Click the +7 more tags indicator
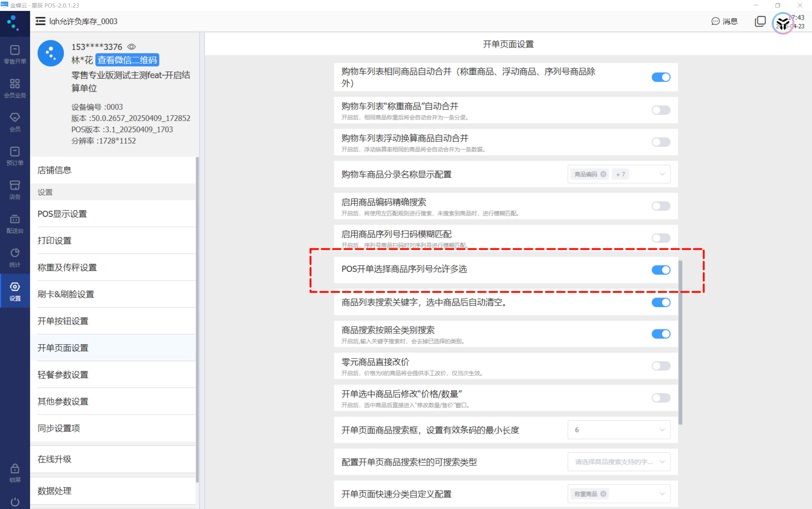Viewport: 812px width, 509px height. 621,174
